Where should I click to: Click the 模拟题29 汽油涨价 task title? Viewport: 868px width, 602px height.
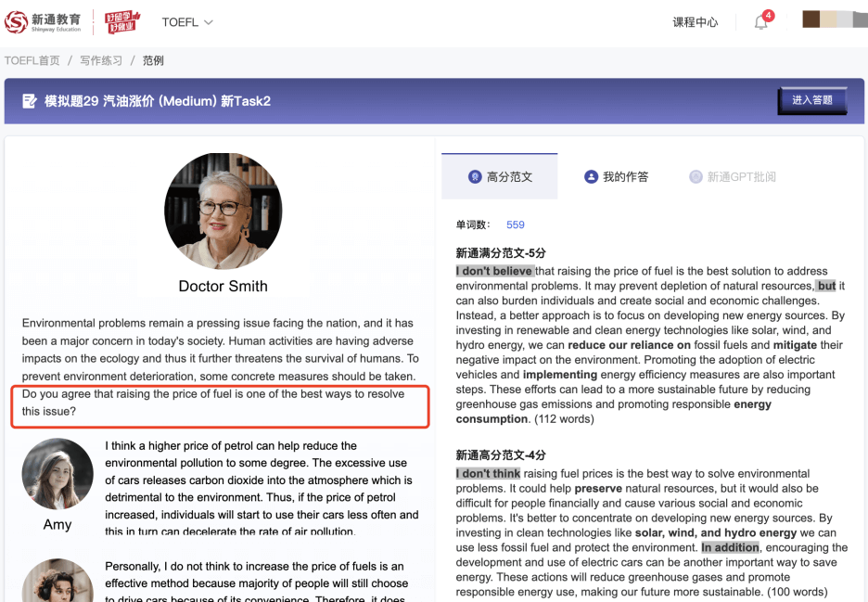click(x=158, y=101)
